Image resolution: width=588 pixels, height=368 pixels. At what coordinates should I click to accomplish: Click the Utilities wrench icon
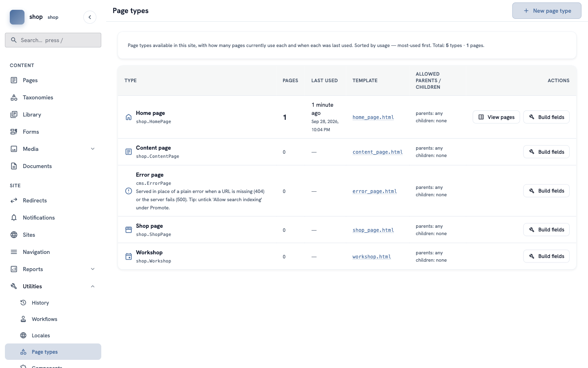click(x=14, y=286)
